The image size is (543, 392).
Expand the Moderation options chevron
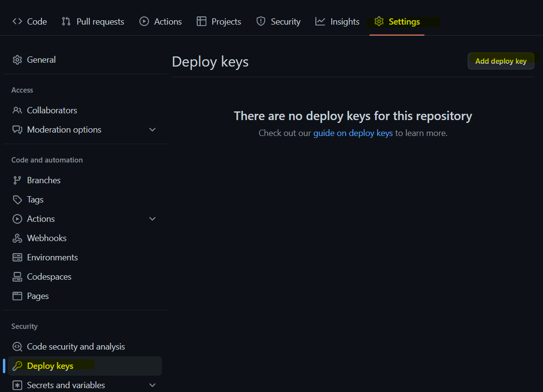point(152,130)
